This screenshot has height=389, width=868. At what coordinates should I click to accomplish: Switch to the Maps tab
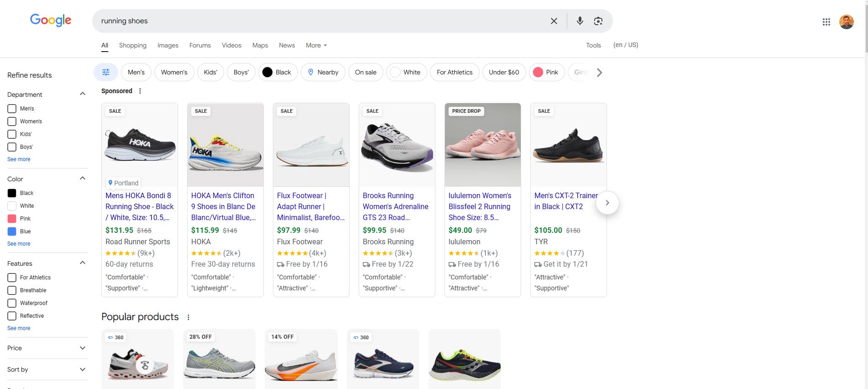click(x=260, y=45)
